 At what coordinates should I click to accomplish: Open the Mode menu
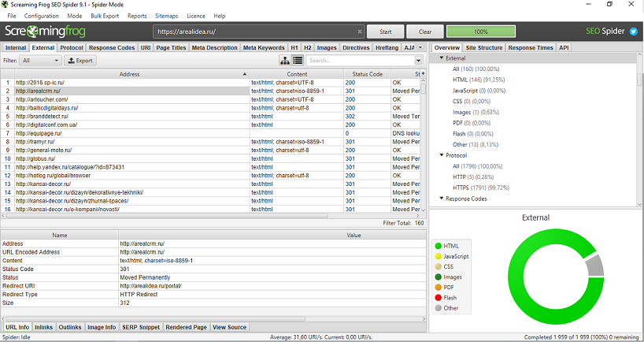click(x=75, y=16)
